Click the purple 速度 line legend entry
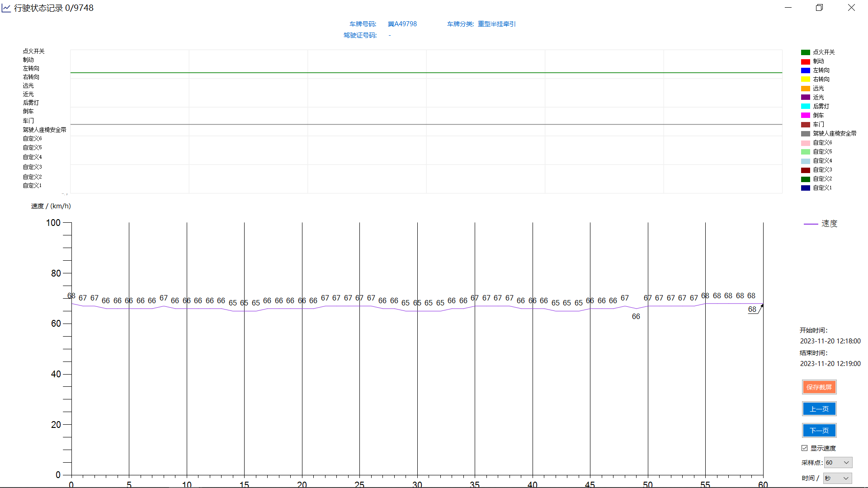The width and height of the screenshot is (868, 488). coord(821,224)
